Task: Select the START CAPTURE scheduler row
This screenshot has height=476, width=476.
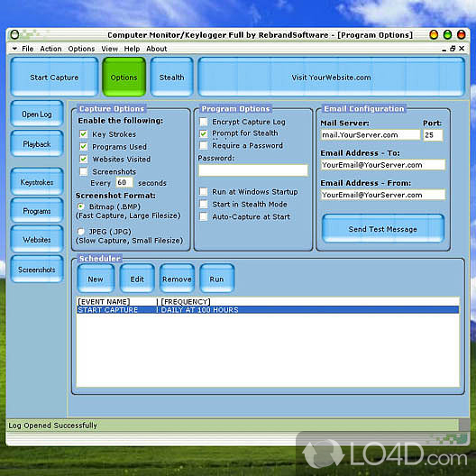Action: [x=268, y=309]
